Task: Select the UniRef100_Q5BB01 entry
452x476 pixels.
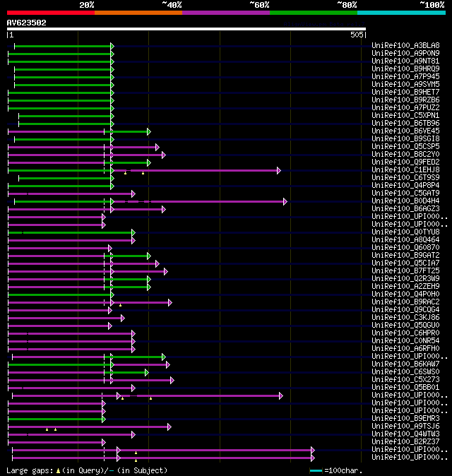Action: 405,387
